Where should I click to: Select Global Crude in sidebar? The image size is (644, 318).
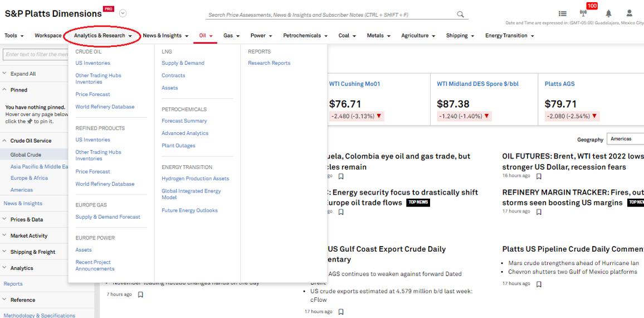tap(26, 155)
